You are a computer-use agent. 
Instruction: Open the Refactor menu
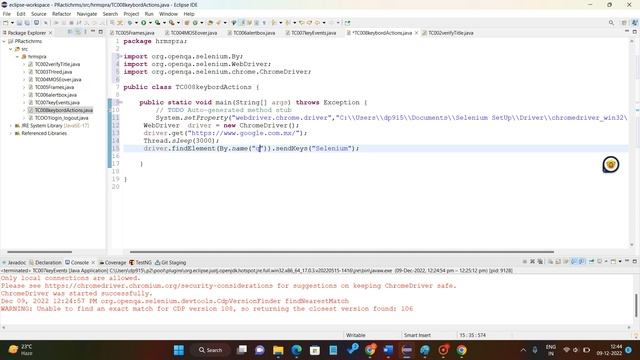click(62, 14)
